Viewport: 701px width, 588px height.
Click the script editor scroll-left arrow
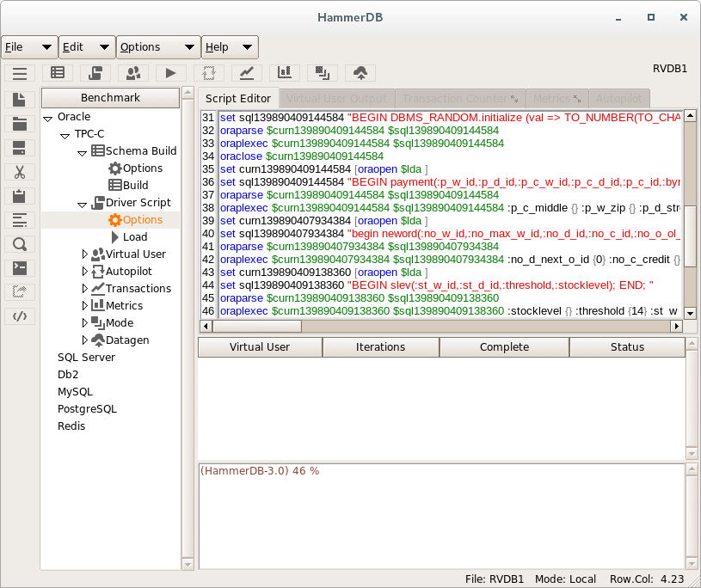pos(206,326)
